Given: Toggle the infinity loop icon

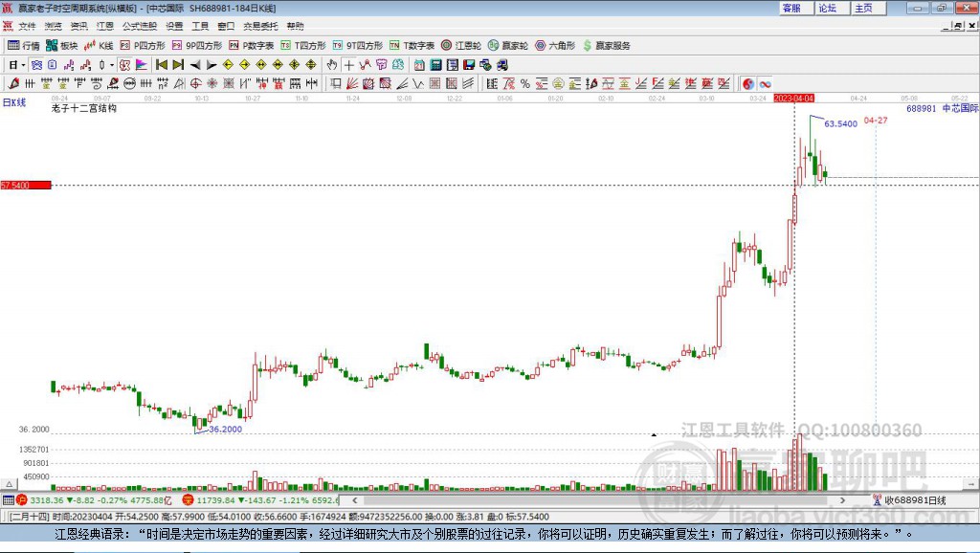Looking at the screenshot, I should click(x=765, y=84).
